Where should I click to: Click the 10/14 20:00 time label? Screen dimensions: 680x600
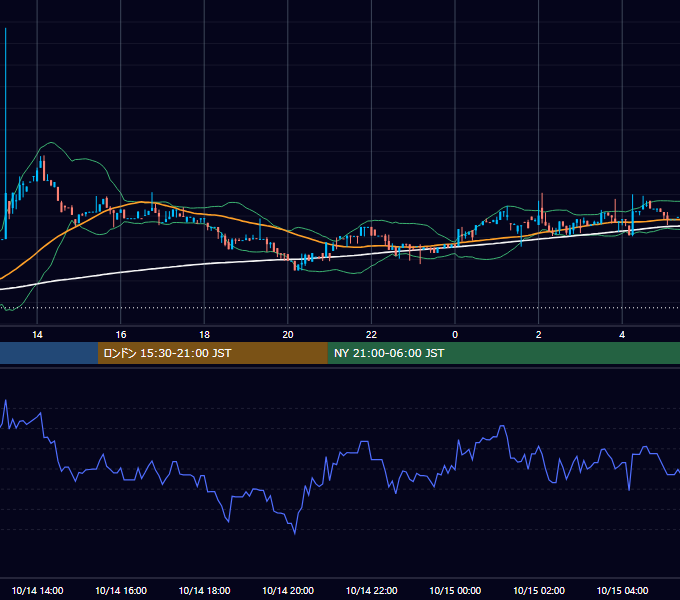click(x=288, y=590)
